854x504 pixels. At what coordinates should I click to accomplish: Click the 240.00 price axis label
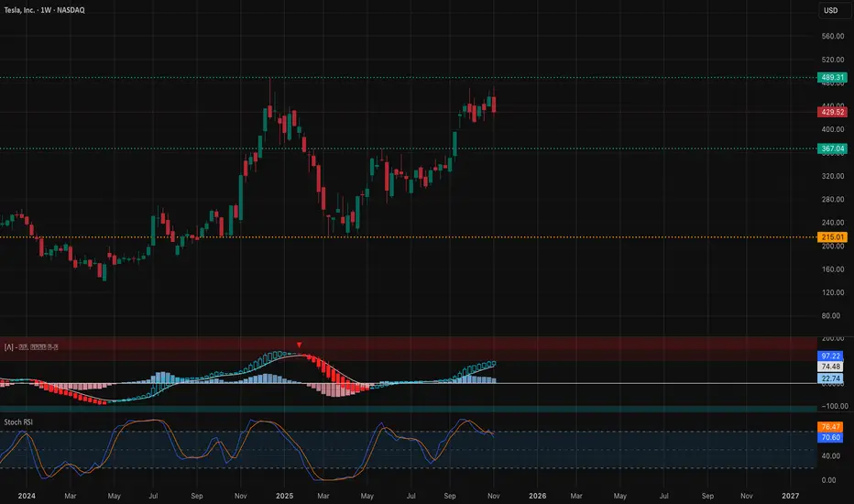click(833, 223)
